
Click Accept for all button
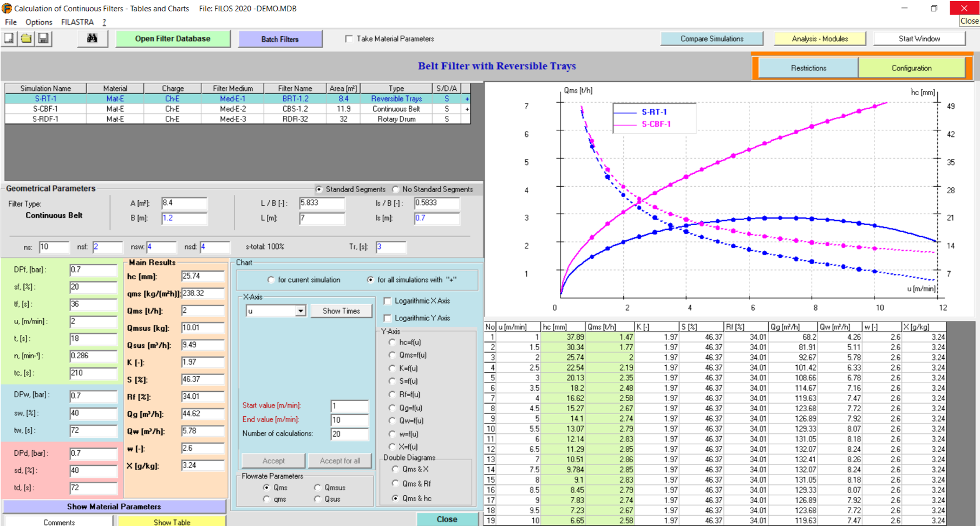(339, 461)
